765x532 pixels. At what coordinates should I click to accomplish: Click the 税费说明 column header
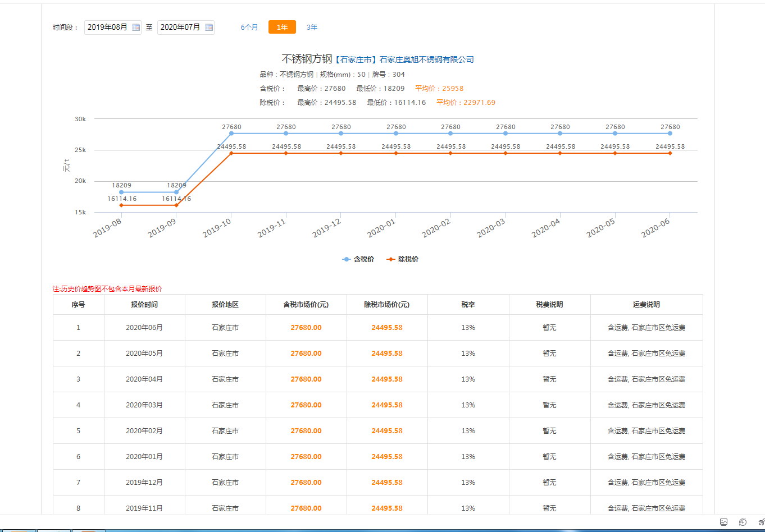(x=549, y=305)
